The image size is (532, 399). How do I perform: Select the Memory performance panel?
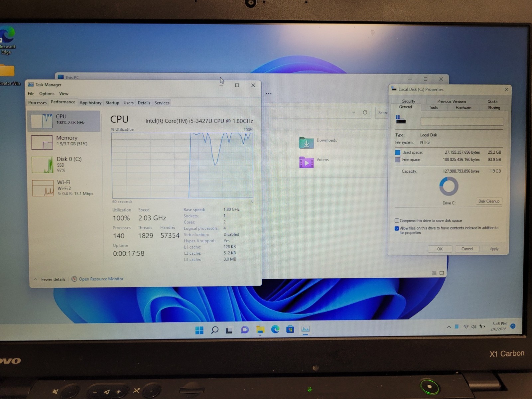tap(64, 142)
